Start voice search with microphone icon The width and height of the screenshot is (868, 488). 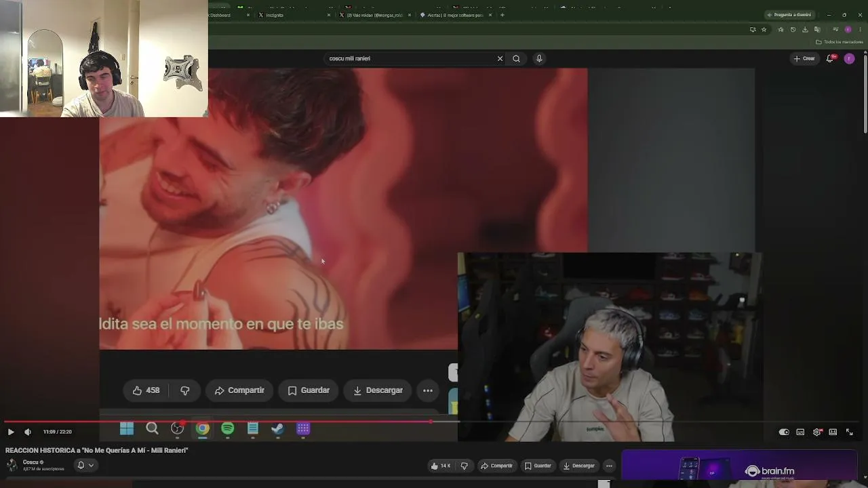click(539, 58)
